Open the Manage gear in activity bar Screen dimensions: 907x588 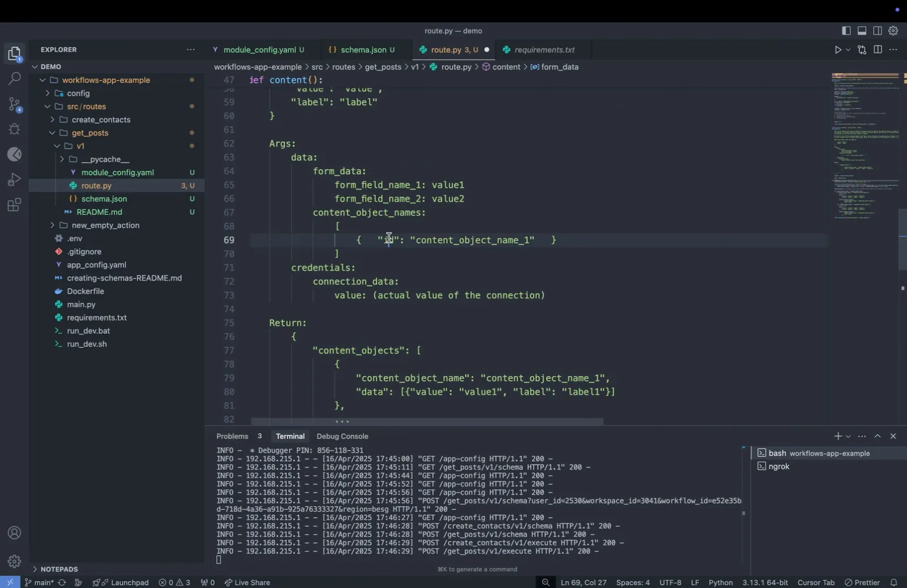pos(14,561)
